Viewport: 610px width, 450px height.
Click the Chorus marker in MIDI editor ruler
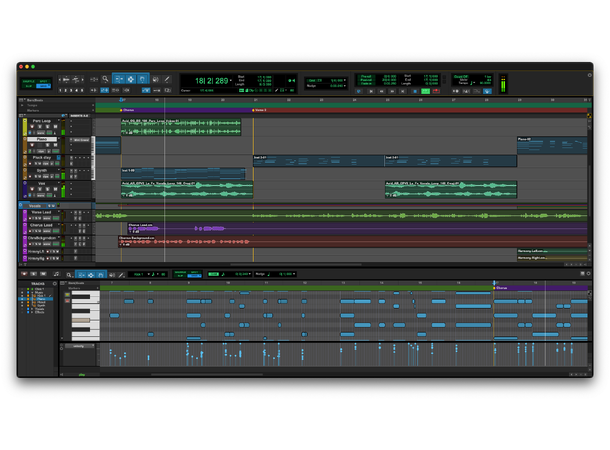coord(500,288)
